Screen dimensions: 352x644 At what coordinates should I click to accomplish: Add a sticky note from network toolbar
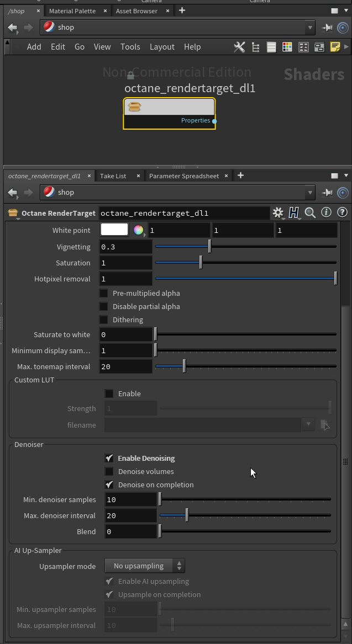coord(335,47)
